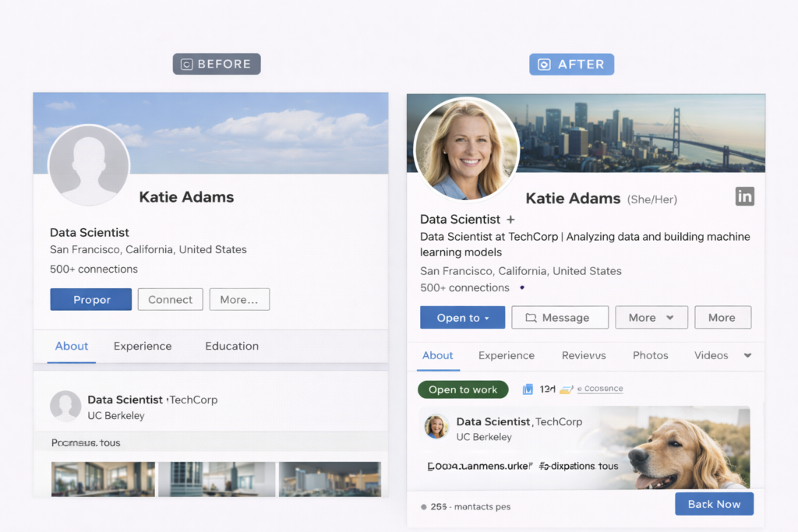The height and width of the screenshot is (532, 798).
Task: Click the Open to work badge
Action: 463,388
